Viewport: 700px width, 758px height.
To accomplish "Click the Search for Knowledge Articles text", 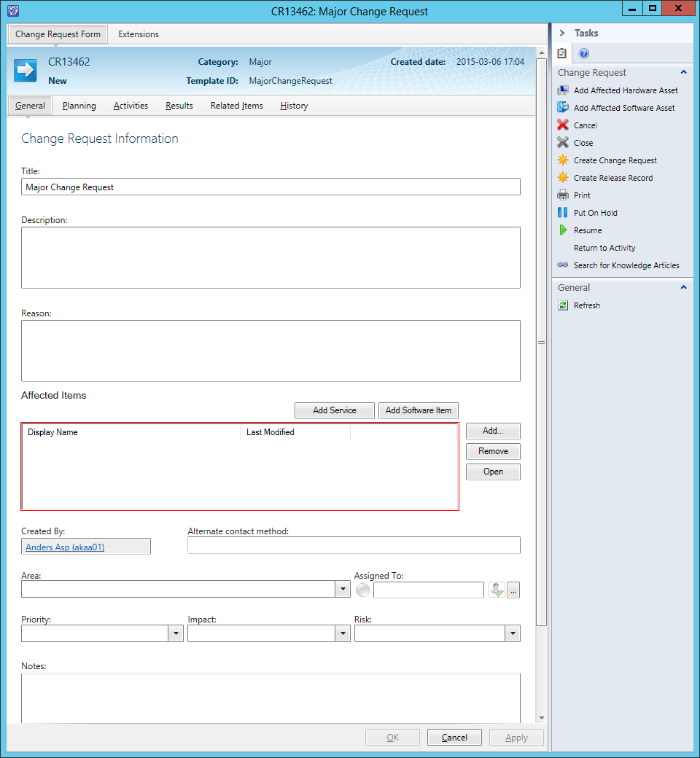I will (626, 265).
